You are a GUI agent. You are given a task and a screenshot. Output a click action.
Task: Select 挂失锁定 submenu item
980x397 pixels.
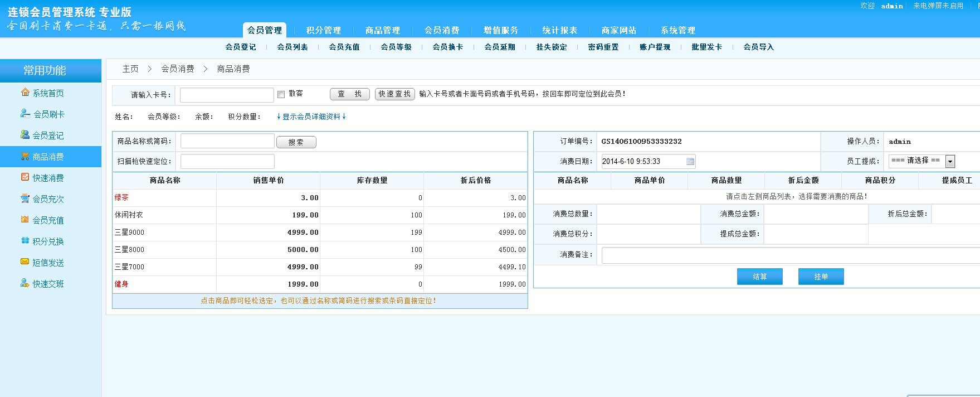[552, 47]
